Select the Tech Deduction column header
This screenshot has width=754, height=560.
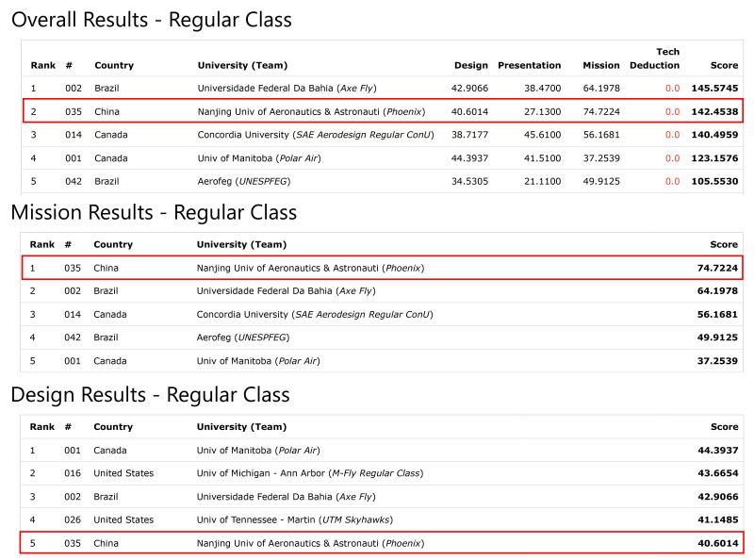pos(666,58)
